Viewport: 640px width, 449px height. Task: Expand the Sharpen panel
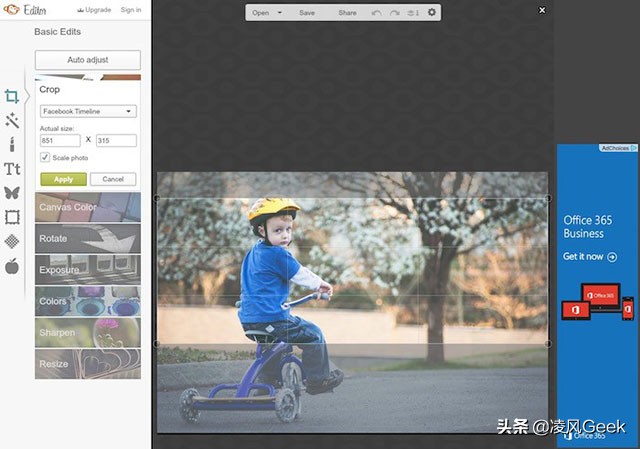click(88, 333)
